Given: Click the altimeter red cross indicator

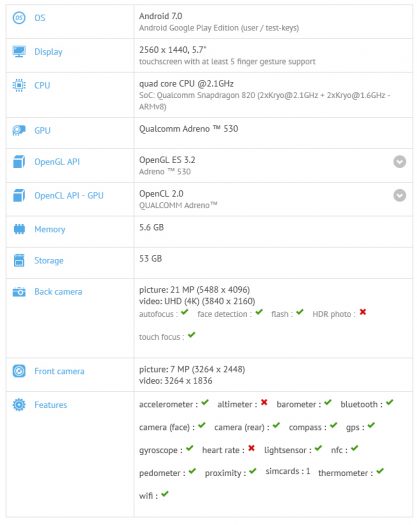Looking at the screenshot, I should pyautogui.click(x=264, y=402).
